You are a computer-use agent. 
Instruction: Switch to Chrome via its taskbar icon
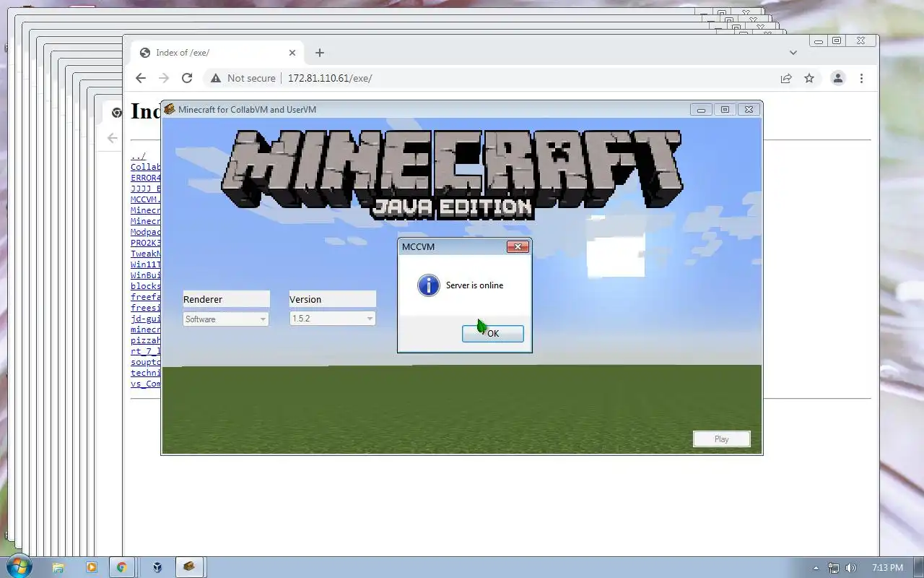[x=122, y=567]
